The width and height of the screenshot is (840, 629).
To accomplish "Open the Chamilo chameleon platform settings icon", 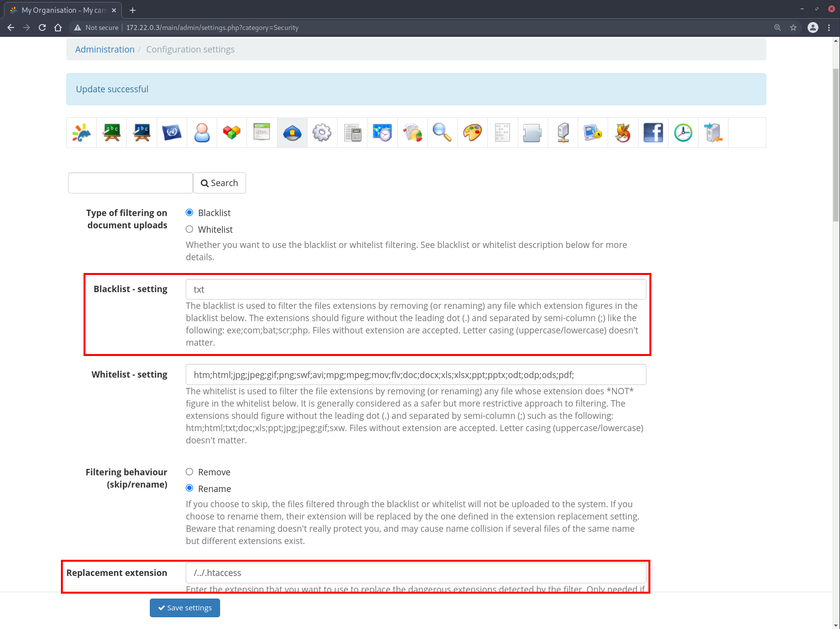I will coord(82,133).
